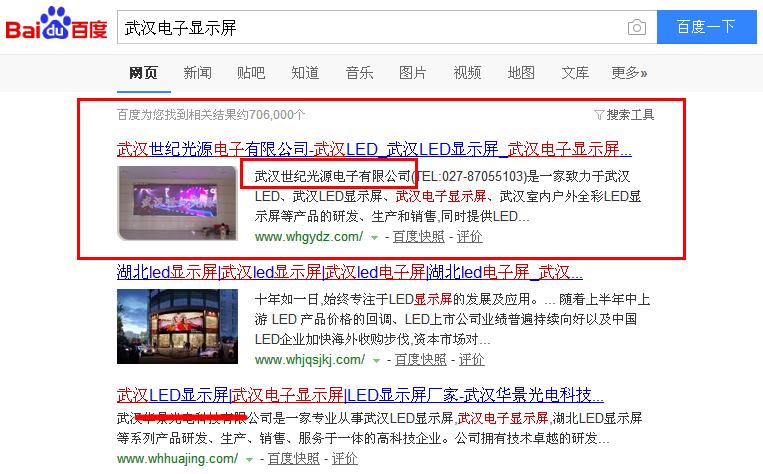Open the 更多» menu
763x474 pixels.
[629, 73]
